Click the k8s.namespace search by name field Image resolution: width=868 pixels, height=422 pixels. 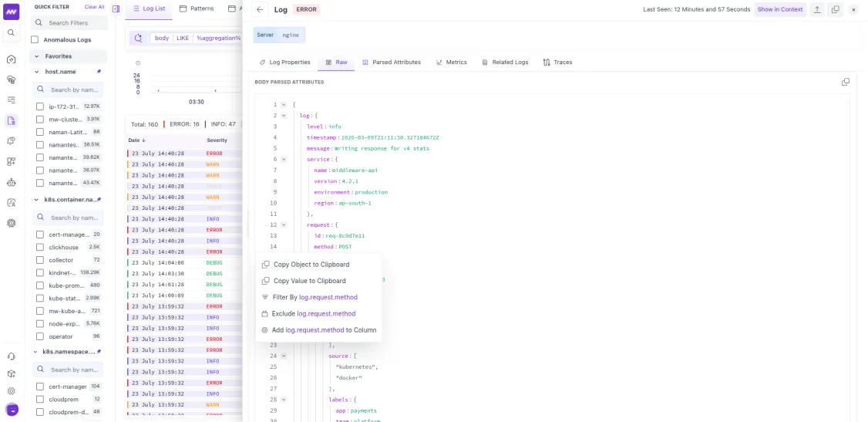click(69, 370)
